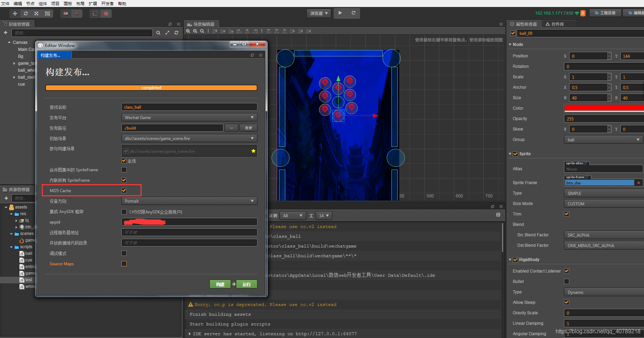The width and height of the screenshot is (644, 338).
Task: Reset zoom in the scene editor
Action: [x=202, y=31]
